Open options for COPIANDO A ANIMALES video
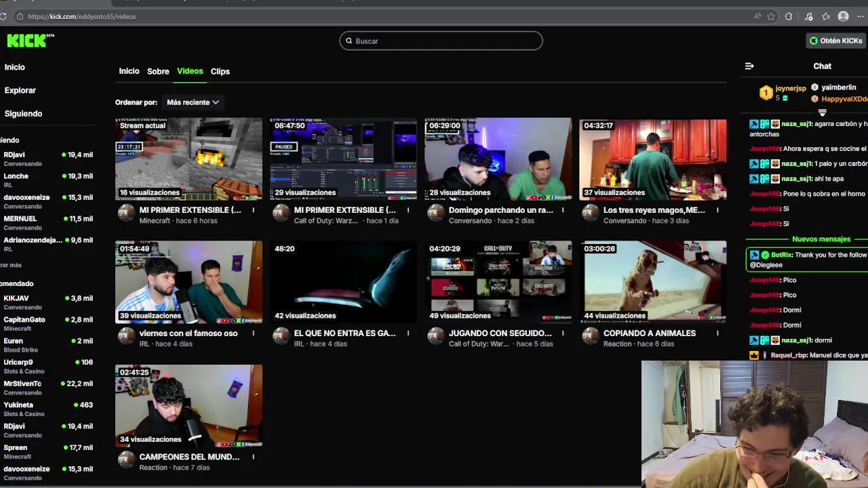Viewport: 868px width, 488px height. tap(717, 333)
